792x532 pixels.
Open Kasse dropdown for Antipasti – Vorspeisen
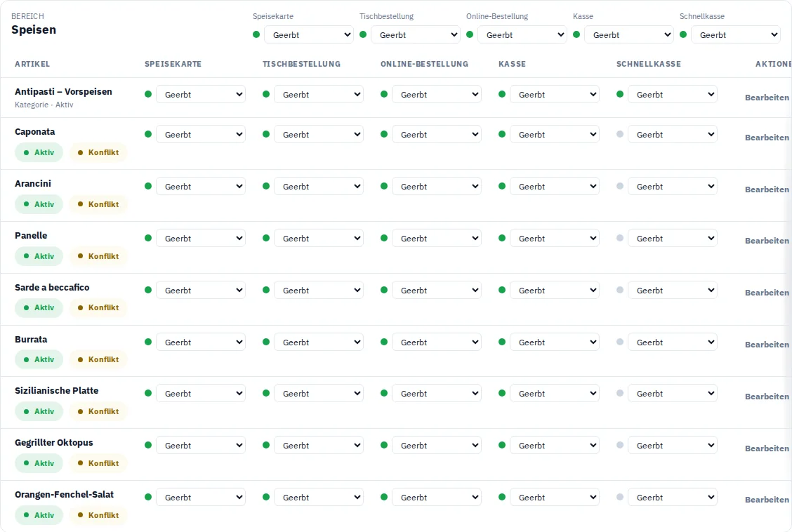[554, 94]
